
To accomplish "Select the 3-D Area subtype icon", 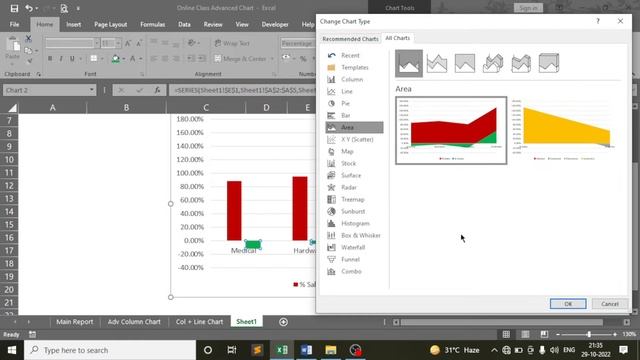I will click(x=493, y=63).
